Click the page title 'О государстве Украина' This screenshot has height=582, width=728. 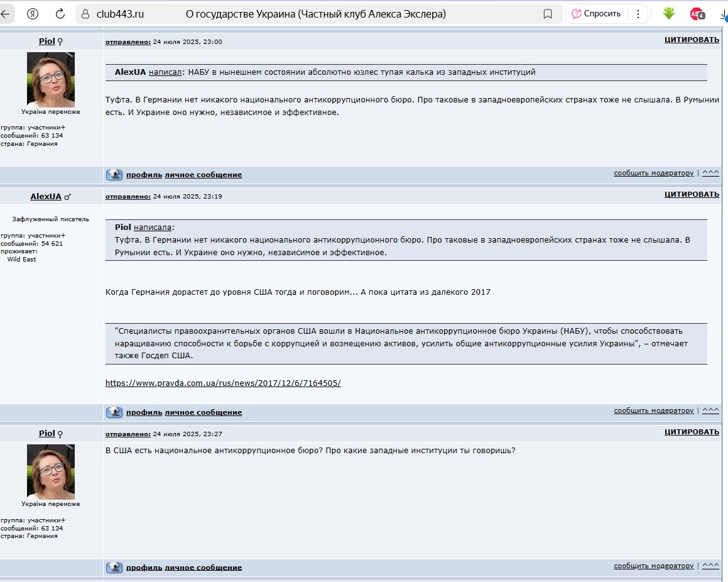[241, 14]
